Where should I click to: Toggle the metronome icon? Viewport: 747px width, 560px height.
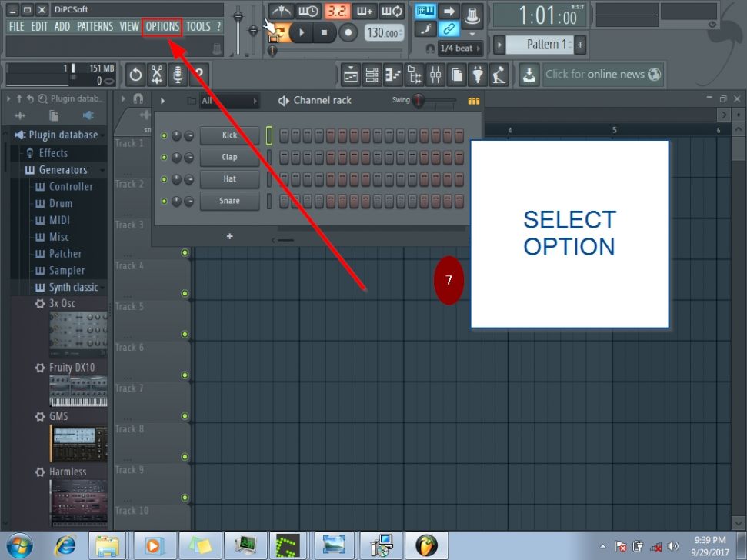(x=281, y=12)
